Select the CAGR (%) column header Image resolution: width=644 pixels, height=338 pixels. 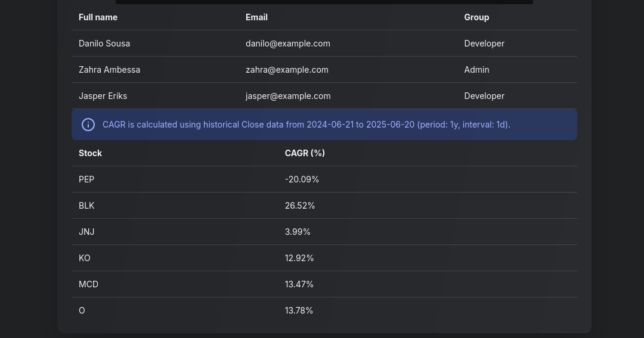pos(305,153)
